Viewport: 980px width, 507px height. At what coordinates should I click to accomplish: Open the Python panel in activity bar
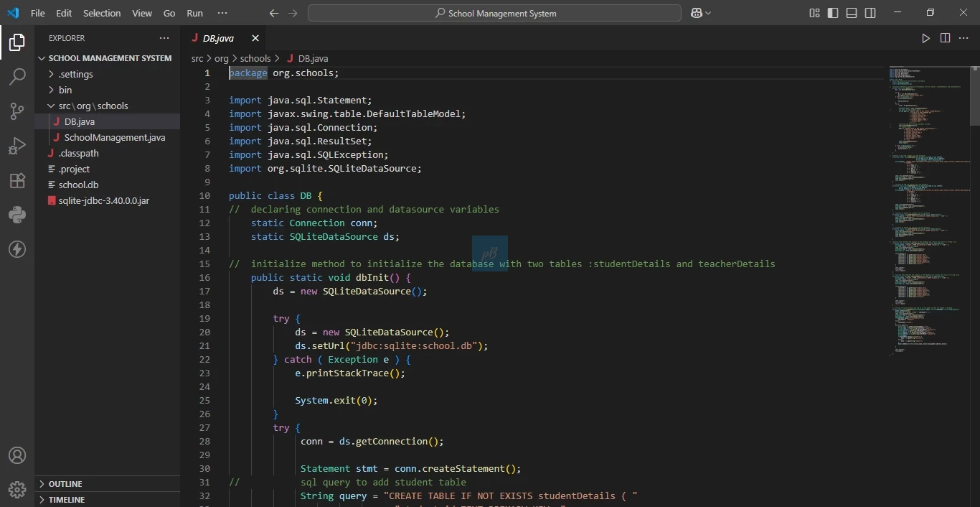click(17, 215)
